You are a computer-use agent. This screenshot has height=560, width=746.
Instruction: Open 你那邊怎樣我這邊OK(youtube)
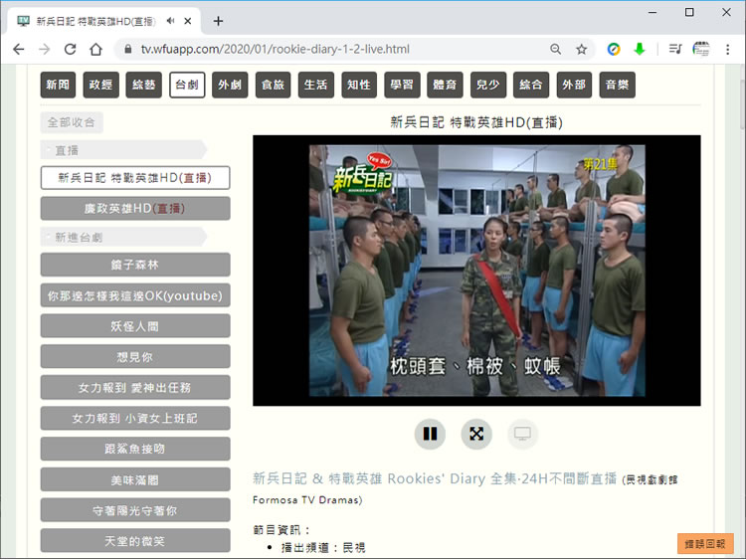(135, 295)
